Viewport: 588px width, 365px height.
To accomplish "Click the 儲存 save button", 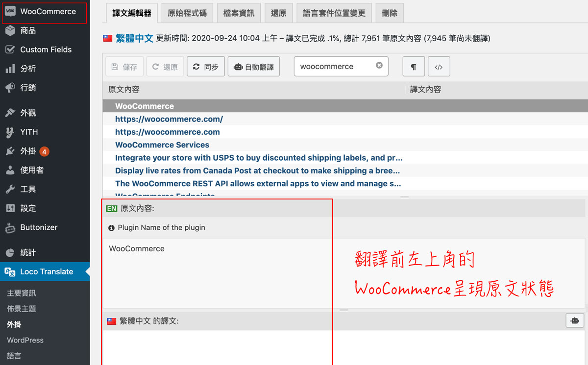I will click(x=124, y=67).
